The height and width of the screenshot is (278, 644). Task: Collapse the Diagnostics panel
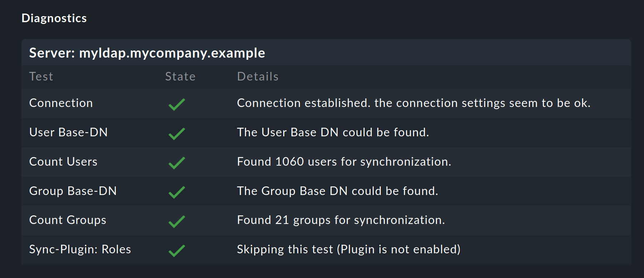pyautogui.click(x=54, y=18)
